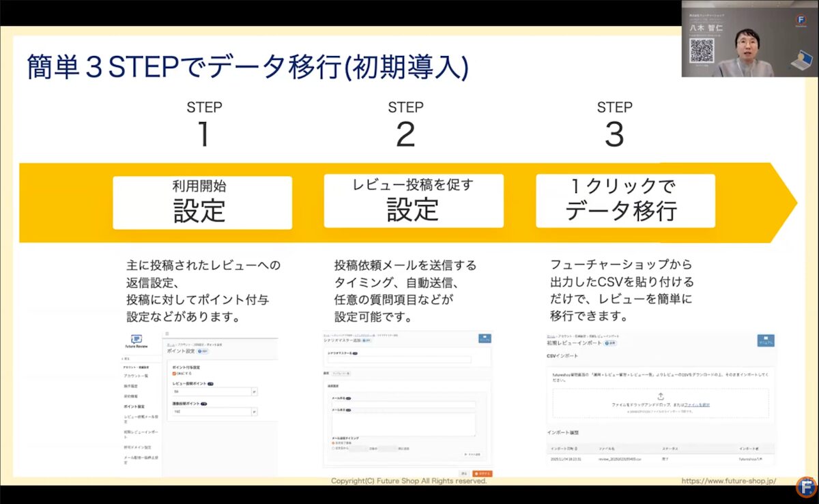Screen dimensions: 819x504
Task: Select the 指定日から radio button
Action: point(333,447)
